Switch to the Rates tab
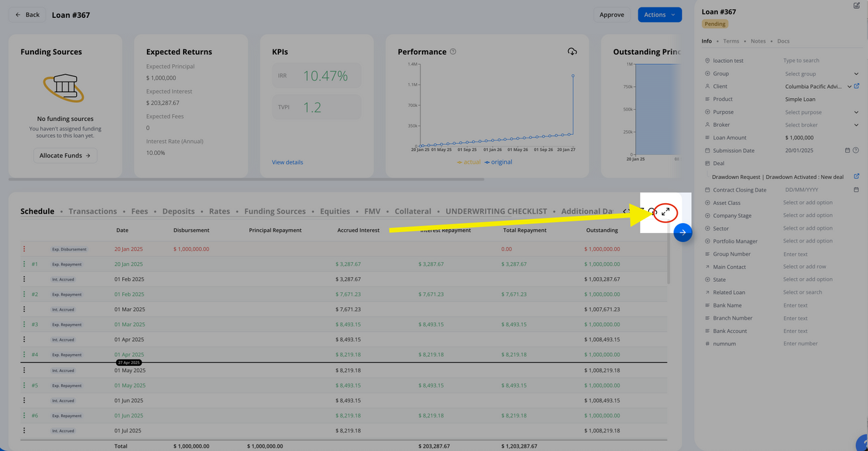Screen dimensions: 868x451 point(219,211)
